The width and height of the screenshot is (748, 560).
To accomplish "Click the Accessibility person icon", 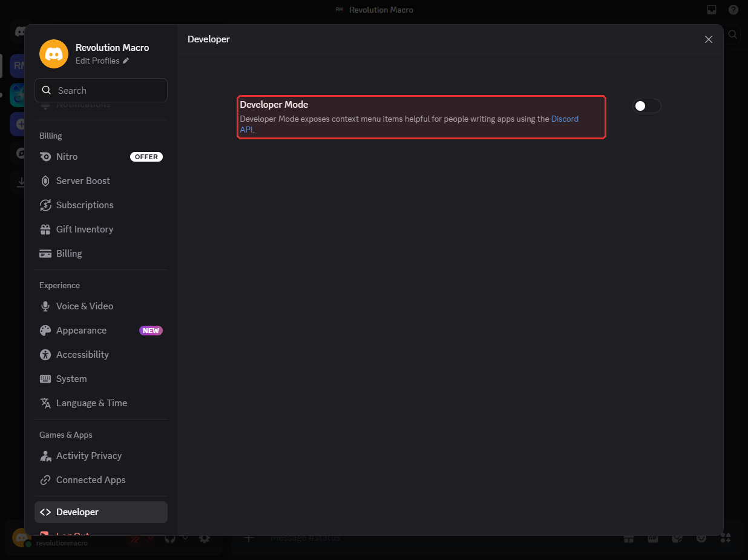I will 45,354.
